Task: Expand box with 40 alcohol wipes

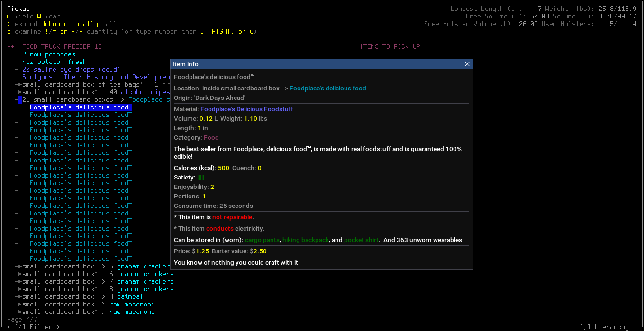Action: click(19, 92)
